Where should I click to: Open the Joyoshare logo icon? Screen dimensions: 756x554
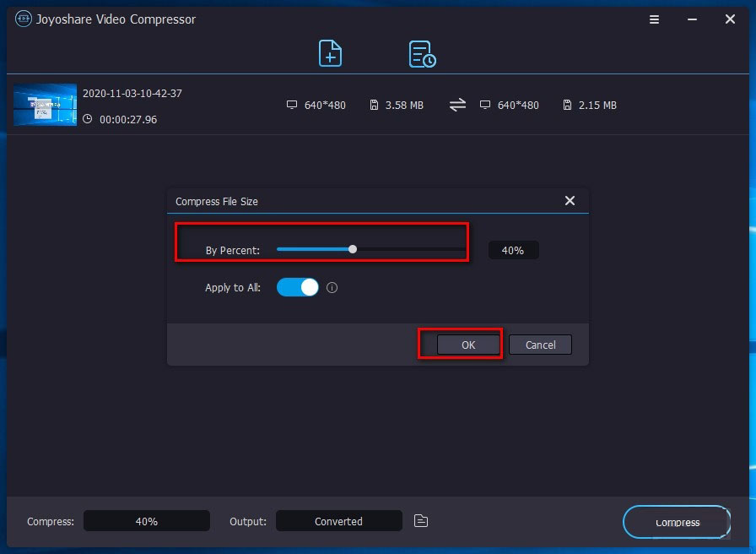tap(23, 19)
